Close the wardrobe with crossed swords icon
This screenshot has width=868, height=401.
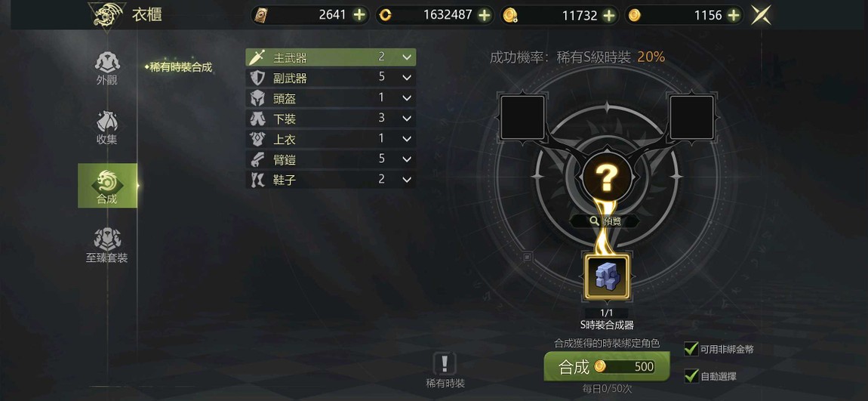click(761, 15)
